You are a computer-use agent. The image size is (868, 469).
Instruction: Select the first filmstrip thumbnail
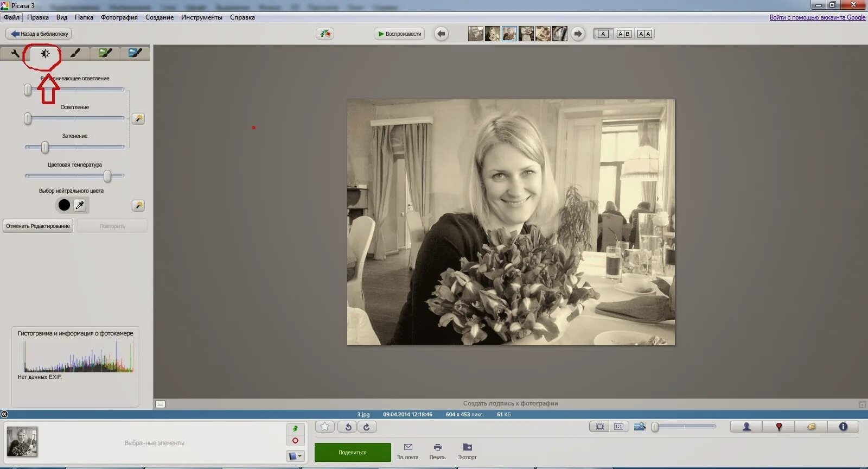click(x=476, y=34)
